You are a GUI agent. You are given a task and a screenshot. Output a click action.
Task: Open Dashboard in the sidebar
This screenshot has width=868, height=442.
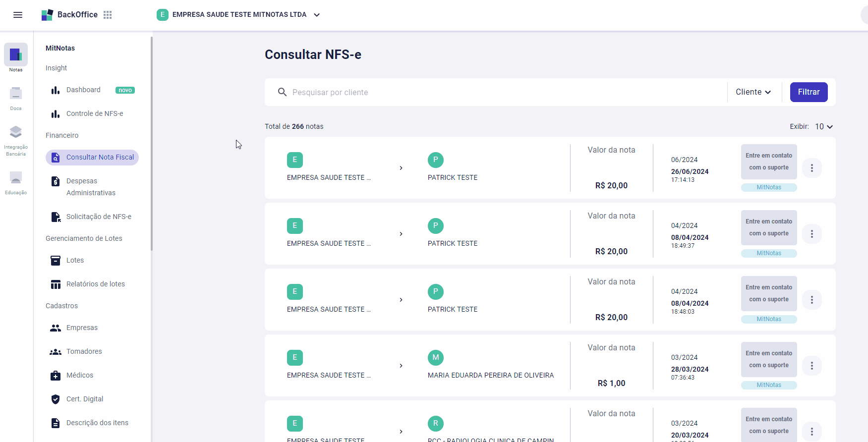(83, 90)
